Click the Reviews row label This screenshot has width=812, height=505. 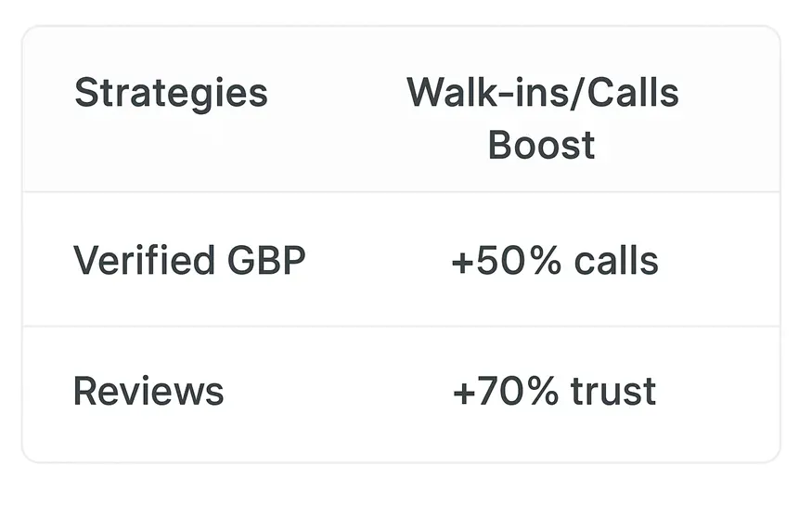click(x=148, y=391)
